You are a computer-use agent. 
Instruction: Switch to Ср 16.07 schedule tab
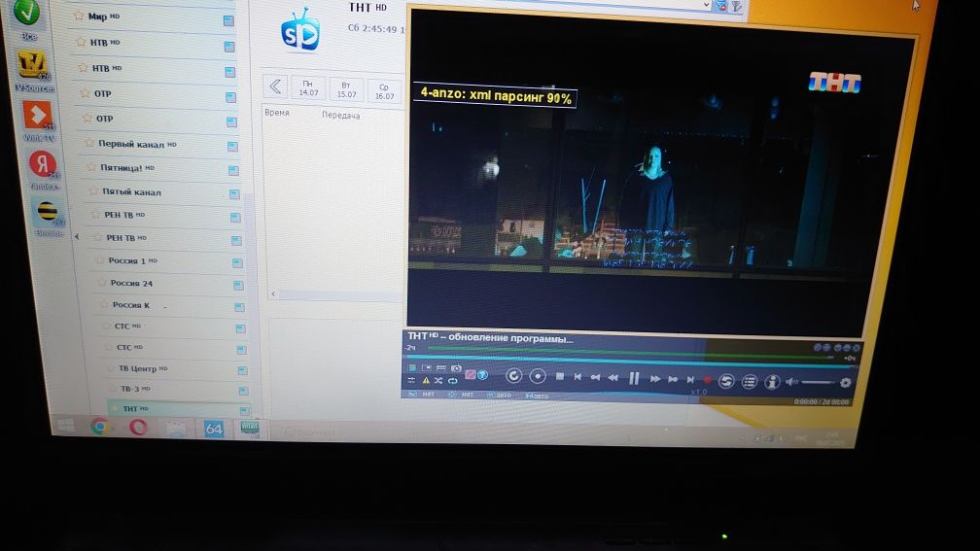tap(384, 91)
